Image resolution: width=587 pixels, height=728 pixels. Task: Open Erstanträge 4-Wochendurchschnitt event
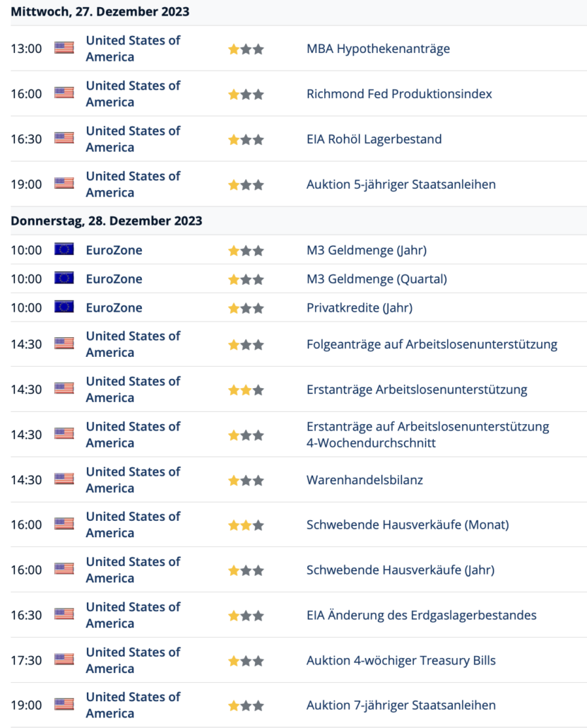click(x=427, y=435)
